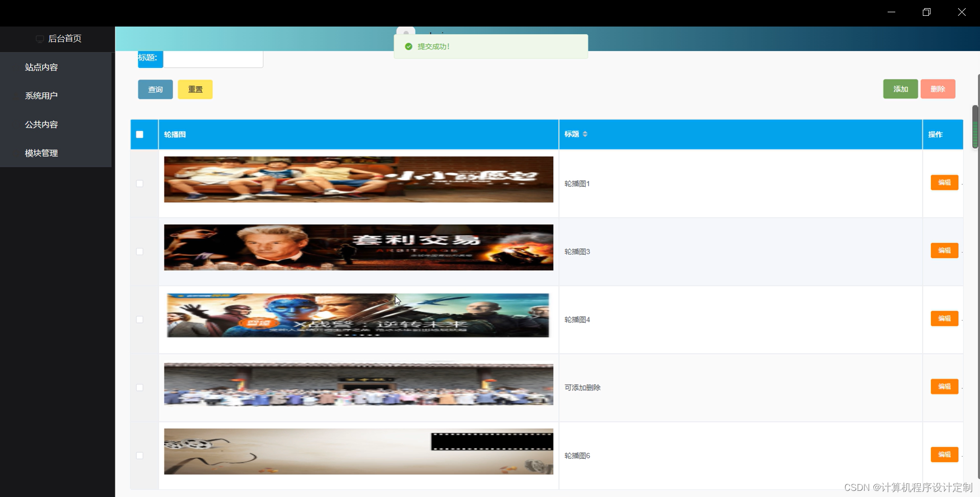Select the 轮播图3 title text
Screen dimensions: 980x497
point(577,252)
